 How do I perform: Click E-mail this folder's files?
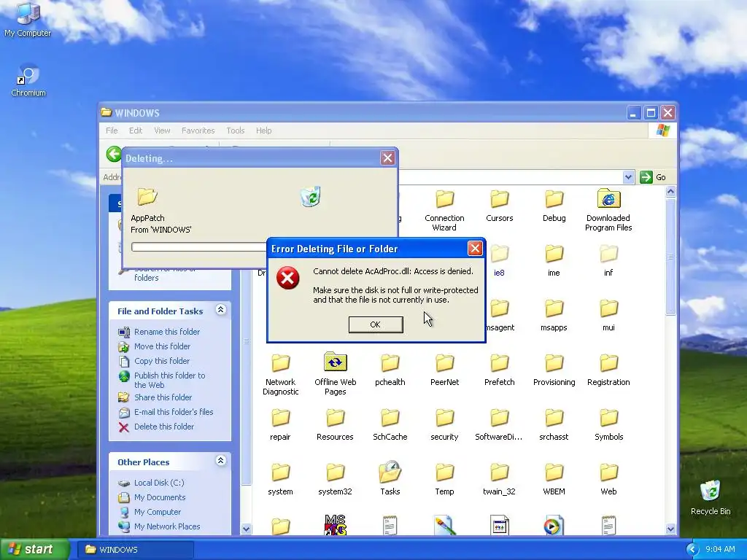pyautogui.click(x=166, y=412)
